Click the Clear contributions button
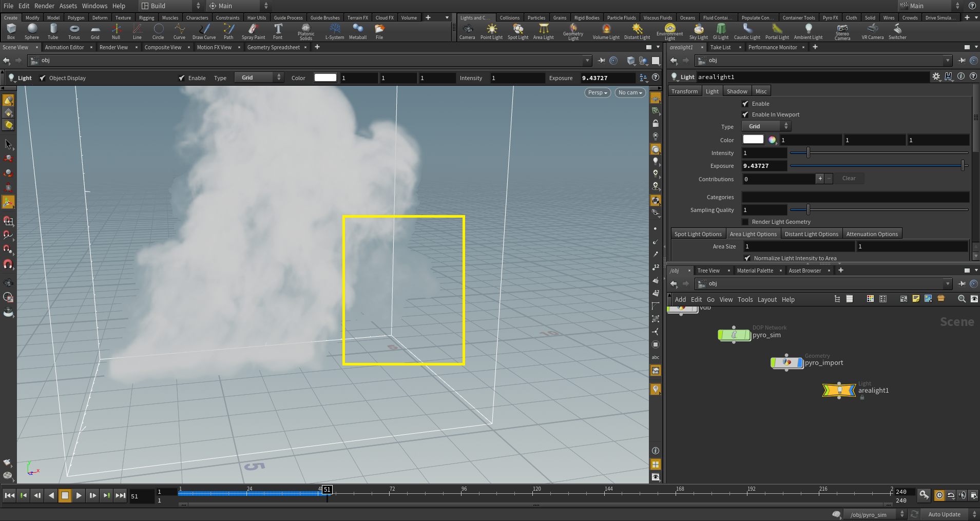This screenshot has height=521, width=980. [849, 179]
